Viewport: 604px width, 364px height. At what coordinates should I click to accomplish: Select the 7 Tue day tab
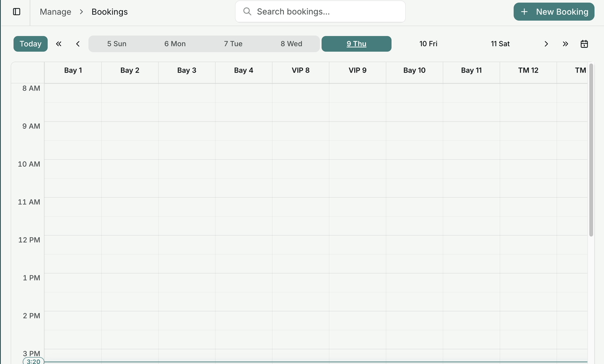(x=233, y=44)
